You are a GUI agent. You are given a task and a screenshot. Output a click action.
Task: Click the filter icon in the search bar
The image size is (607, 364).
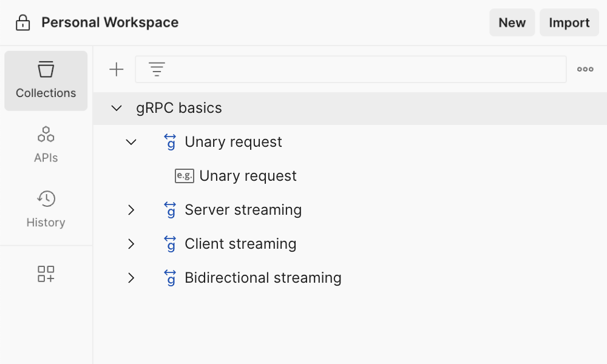157,70
